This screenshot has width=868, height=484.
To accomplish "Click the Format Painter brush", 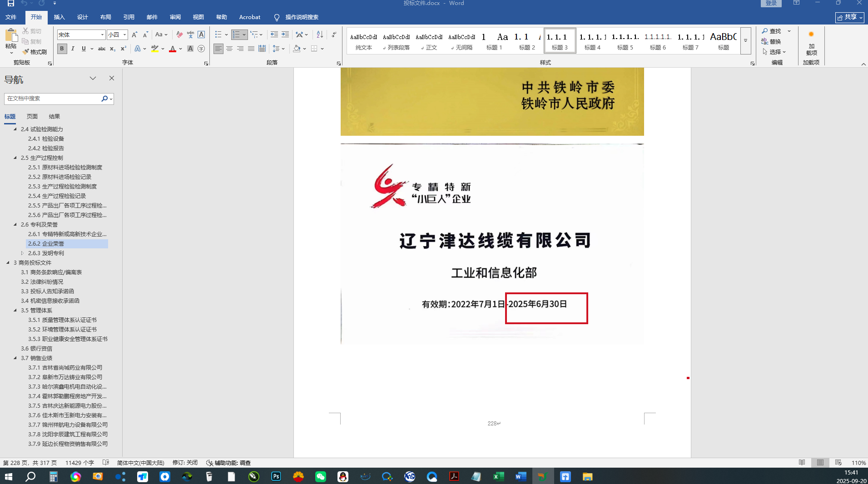I will 35,52.
